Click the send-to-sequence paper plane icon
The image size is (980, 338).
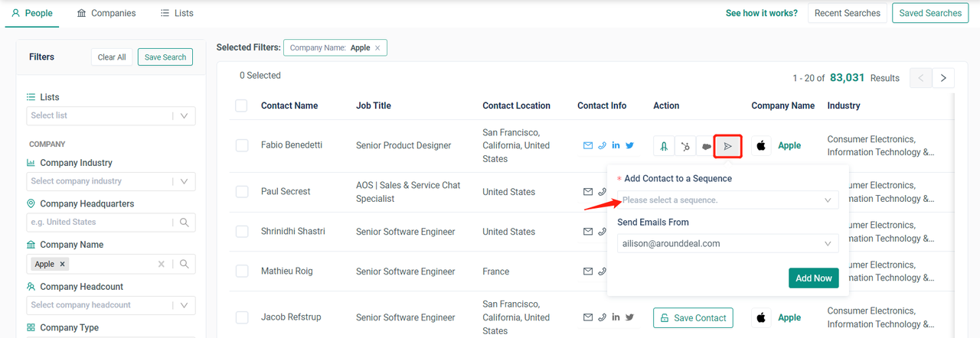pos(727,145)
